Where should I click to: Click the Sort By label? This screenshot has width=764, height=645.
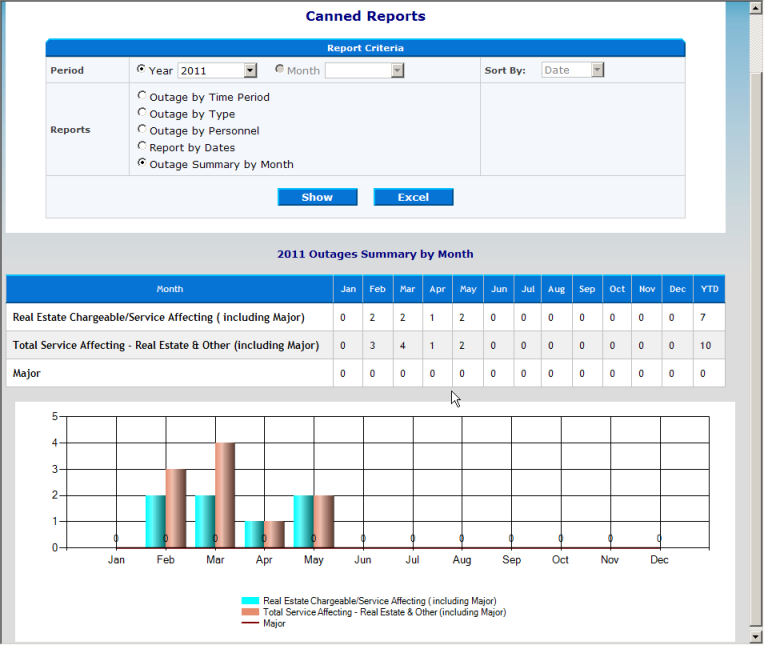pyautogui.click(x=505, y=71)
